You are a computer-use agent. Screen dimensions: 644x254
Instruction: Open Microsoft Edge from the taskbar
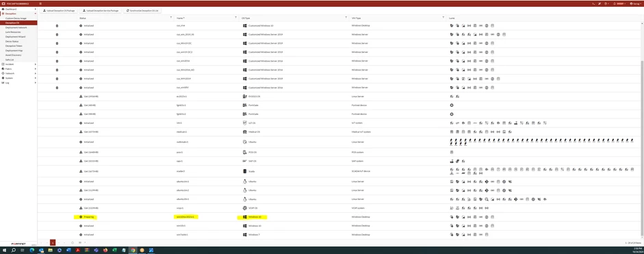32,250
